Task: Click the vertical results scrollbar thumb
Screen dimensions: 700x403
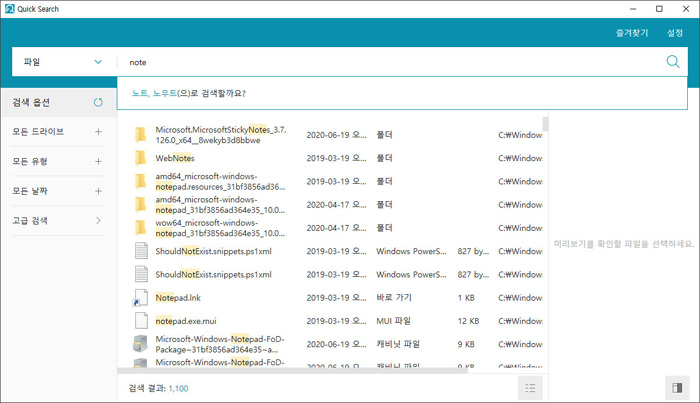Action: click(545, 124)
